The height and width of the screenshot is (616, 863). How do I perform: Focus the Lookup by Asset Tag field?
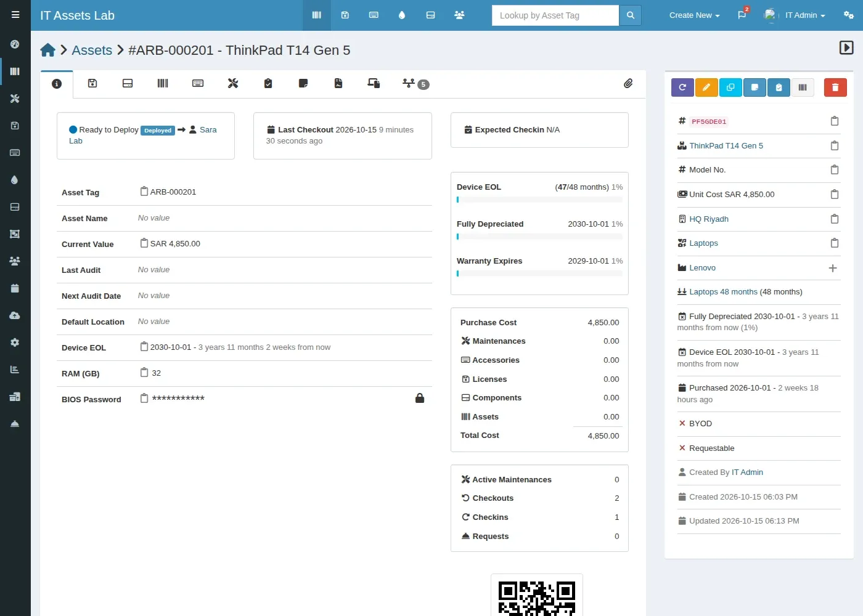(x=555, y=15)
